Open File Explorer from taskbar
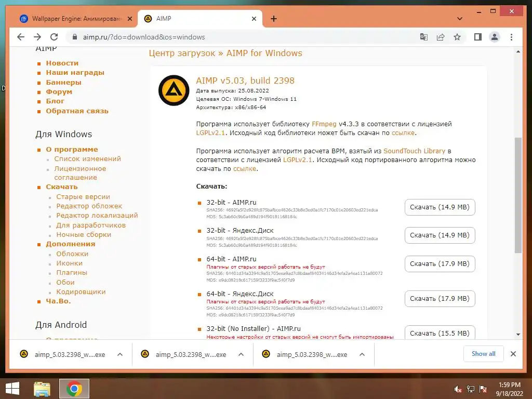Screen dimensions: 532x399 coord(42,389)
